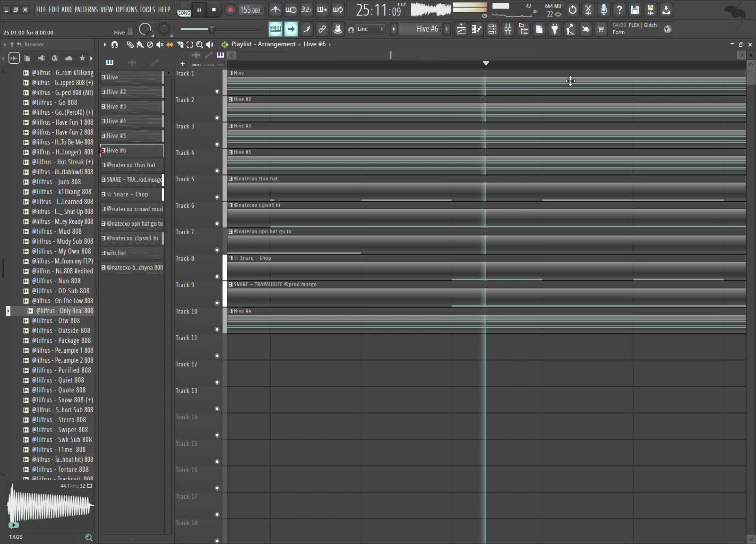Click the Undo history icon

click(x=573, y=9)
